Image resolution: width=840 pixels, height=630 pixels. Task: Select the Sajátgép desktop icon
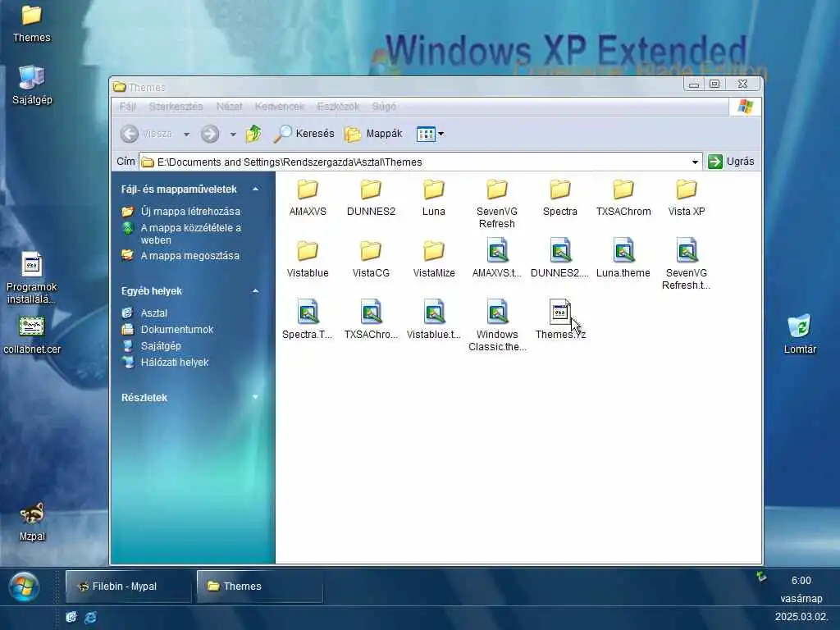click(x=32, y=85)
